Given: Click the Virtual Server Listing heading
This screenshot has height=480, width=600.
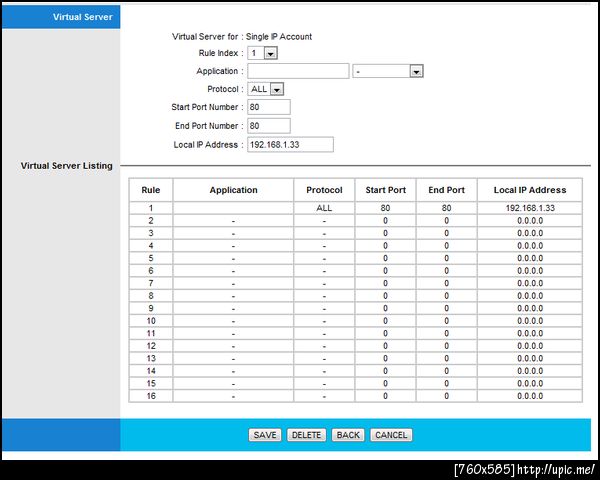Looking at the screenshot, I should (67, 166).
